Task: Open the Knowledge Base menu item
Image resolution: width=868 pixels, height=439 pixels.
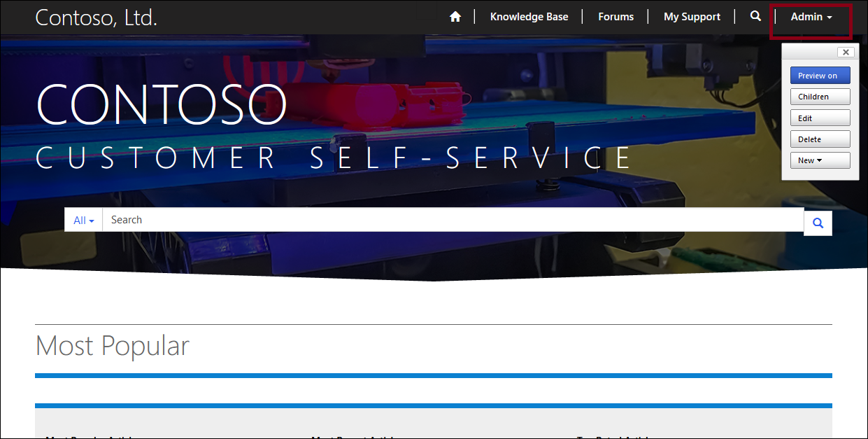Action: 529,17
